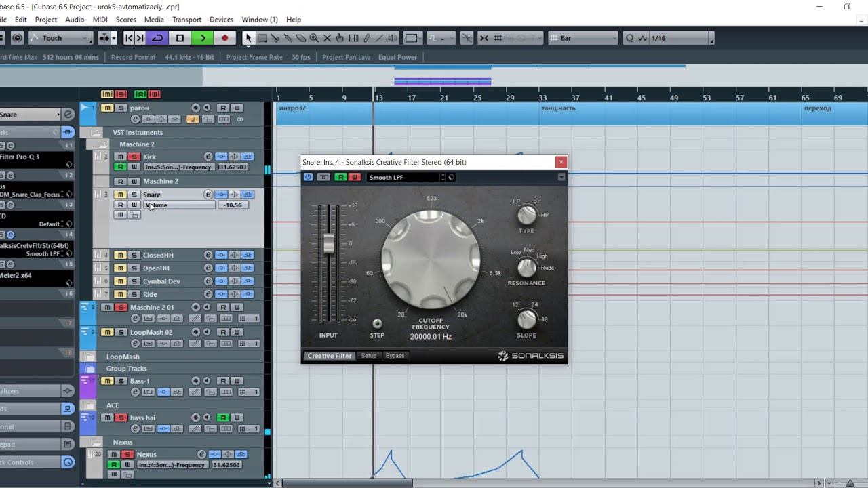Open Kick track channel settings (e) button

(208, 157)
